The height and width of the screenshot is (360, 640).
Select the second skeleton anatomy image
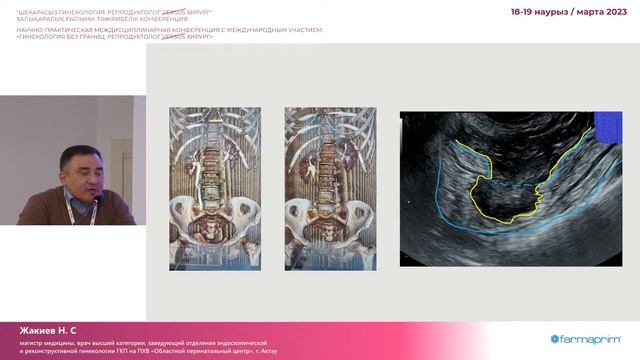pos(331,189)
